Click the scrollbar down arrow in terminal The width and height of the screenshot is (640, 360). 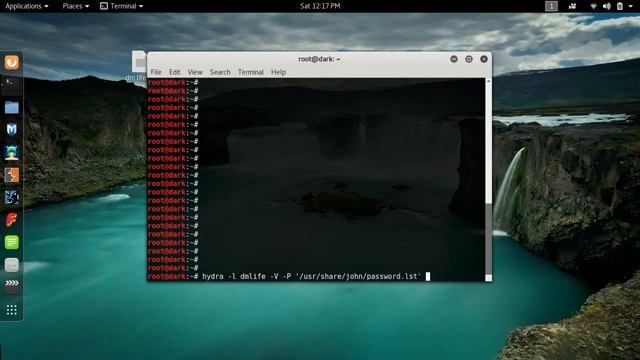pos(488,278)
